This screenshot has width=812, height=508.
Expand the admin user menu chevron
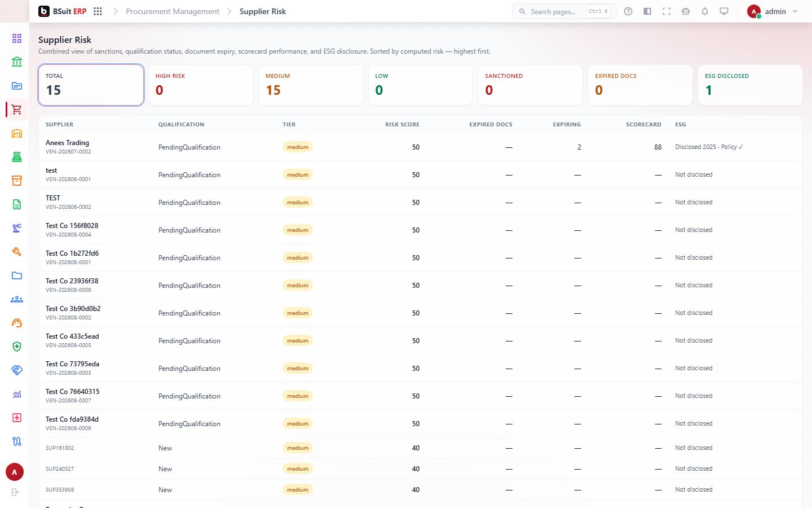coord(795,11)
